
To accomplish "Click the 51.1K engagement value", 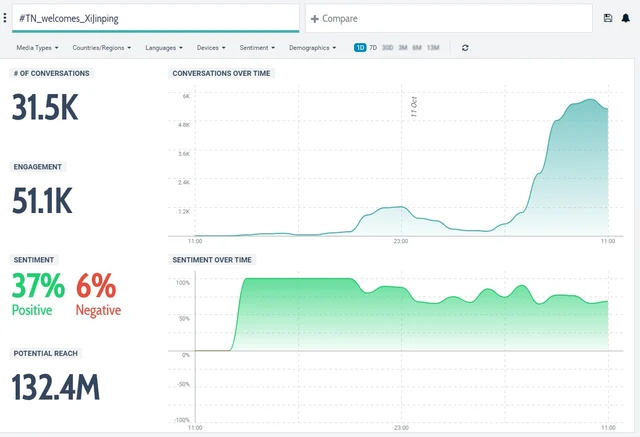I will tap(42, 201).
